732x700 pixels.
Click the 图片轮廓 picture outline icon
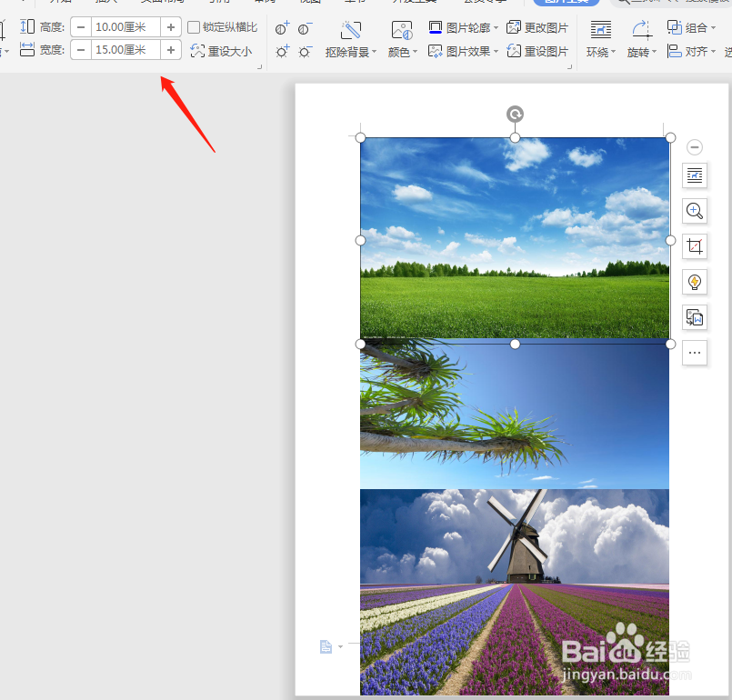(435, 27)
